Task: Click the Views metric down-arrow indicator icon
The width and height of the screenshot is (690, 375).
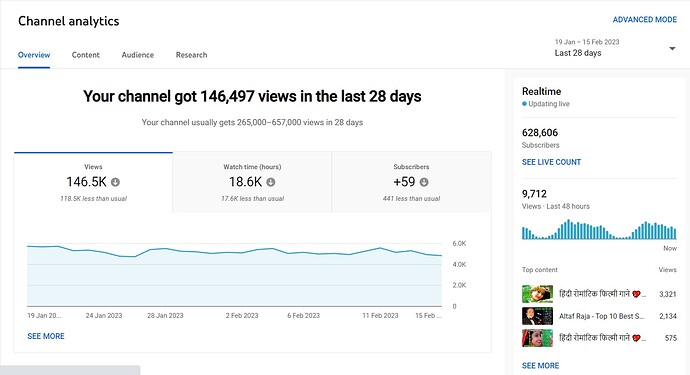Action: pyautogui.click(x=115, y=182)
